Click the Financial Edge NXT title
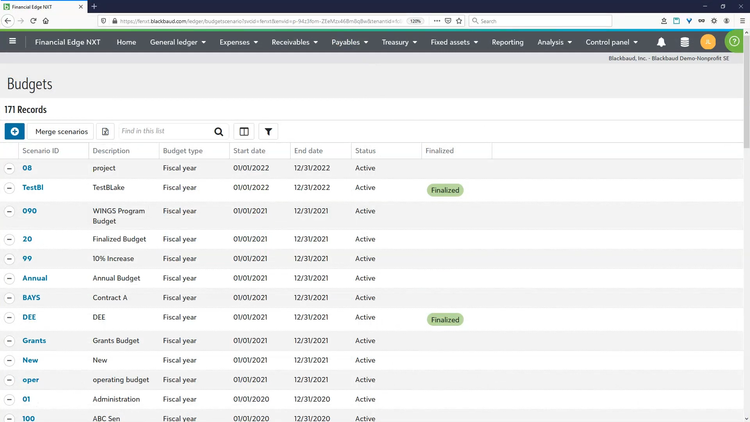This screenshot has height=422, width=750. 67,42
